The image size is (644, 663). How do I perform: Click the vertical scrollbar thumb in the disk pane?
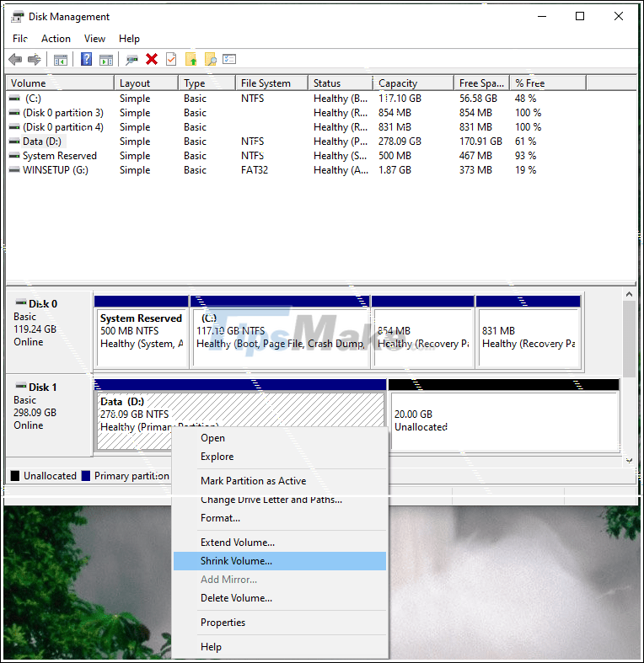(629, 340)
